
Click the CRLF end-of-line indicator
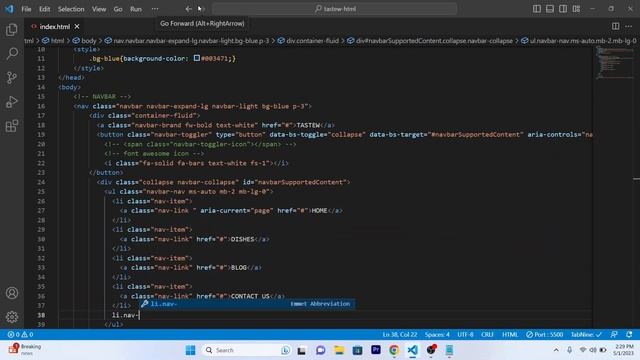click(487, 334)
